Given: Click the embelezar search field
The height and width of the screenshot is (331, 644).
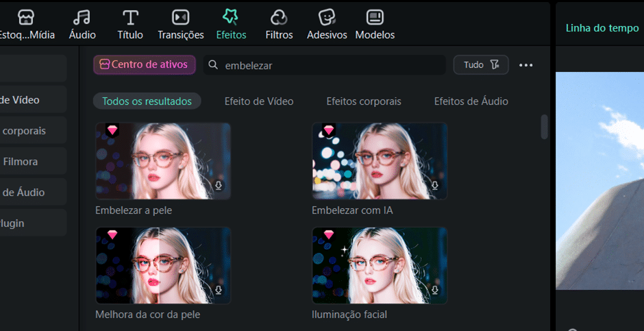Looking at the screenshot, I should tap(329, 65).
